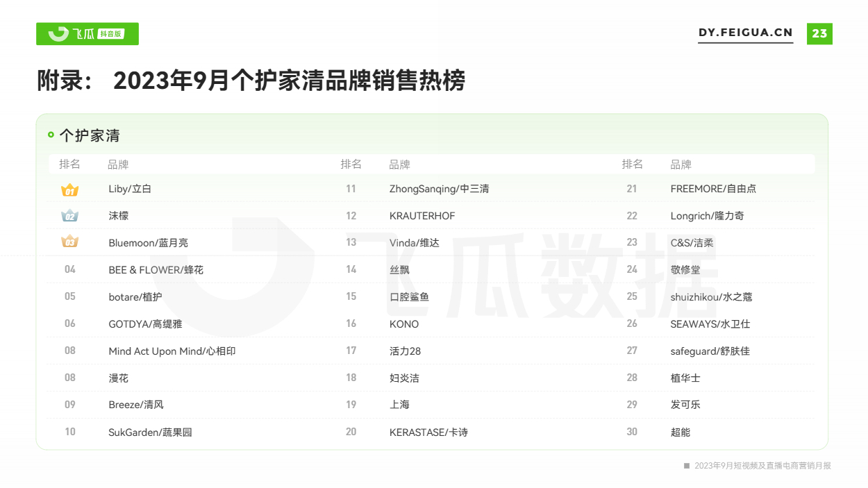Open the DY.FEIGUA.CN link
The height and width of the screenshot is (488, 868).
[745, 33]
